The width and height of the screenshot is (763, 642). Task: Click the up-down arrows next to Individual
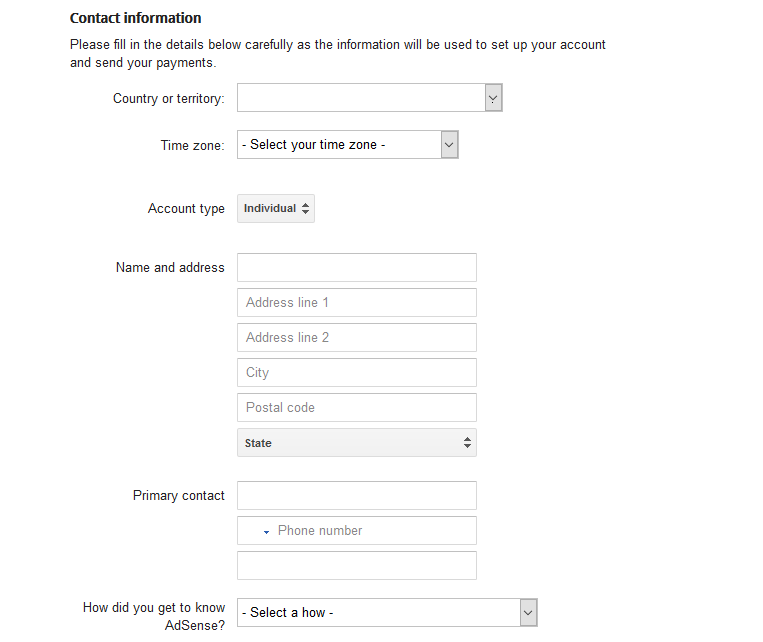coord(306,209)
